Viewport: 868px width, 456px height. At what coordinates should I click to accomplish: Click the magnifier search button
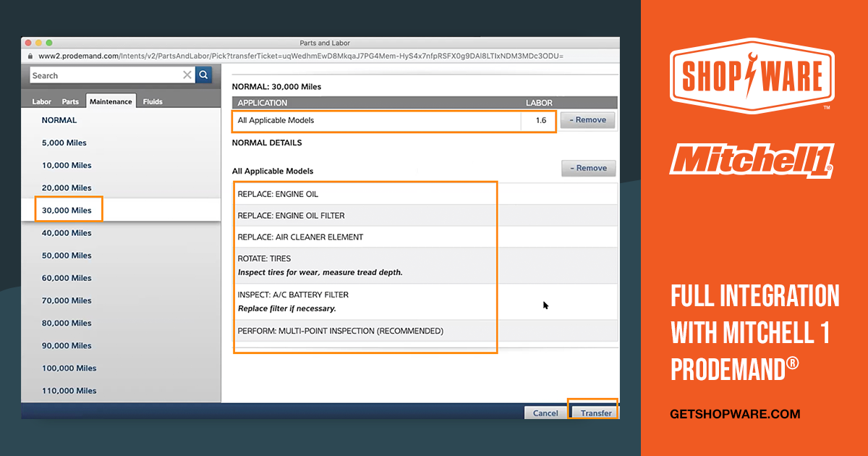204,75
